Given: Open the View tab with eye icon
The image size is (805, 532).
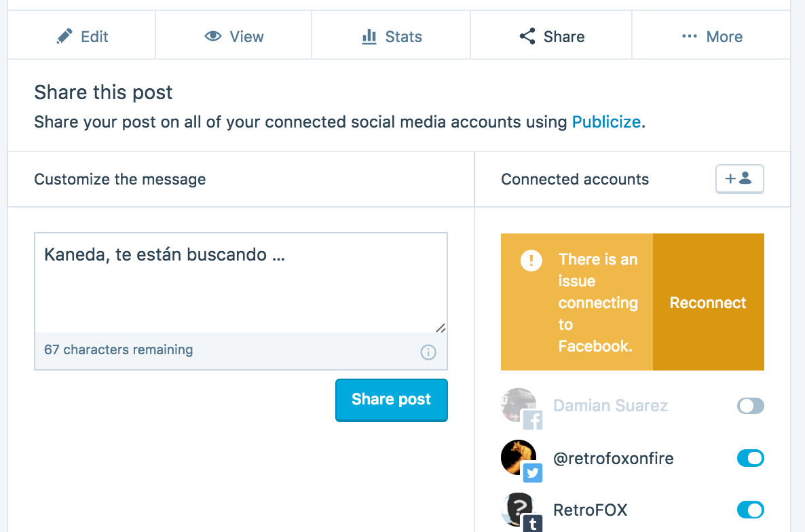Looking at the screenshot, I should pos(233,36).
